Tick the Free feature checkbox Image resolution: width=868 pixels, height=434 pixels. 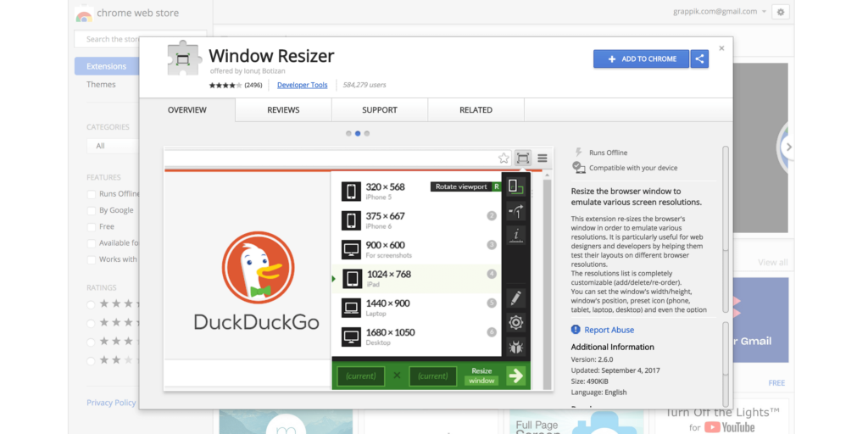[92, 226]
